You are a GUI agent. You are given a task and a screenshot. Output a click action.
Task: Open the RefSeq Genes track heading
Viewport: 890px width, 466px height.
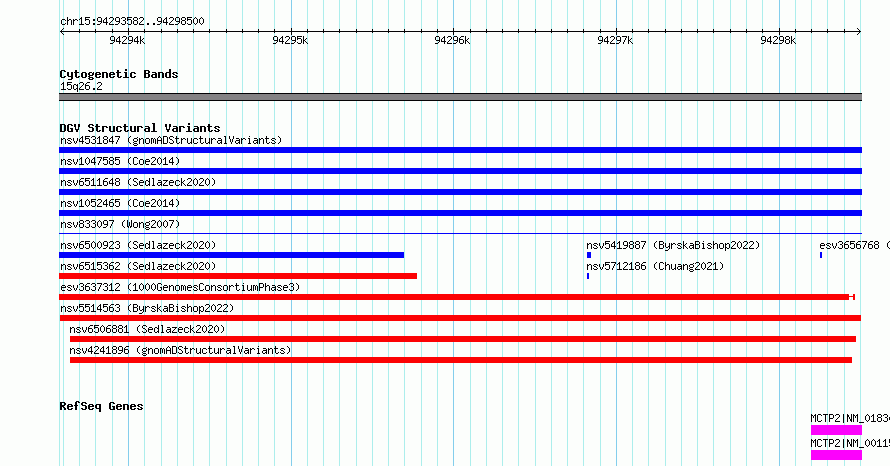tap(101, 406)
